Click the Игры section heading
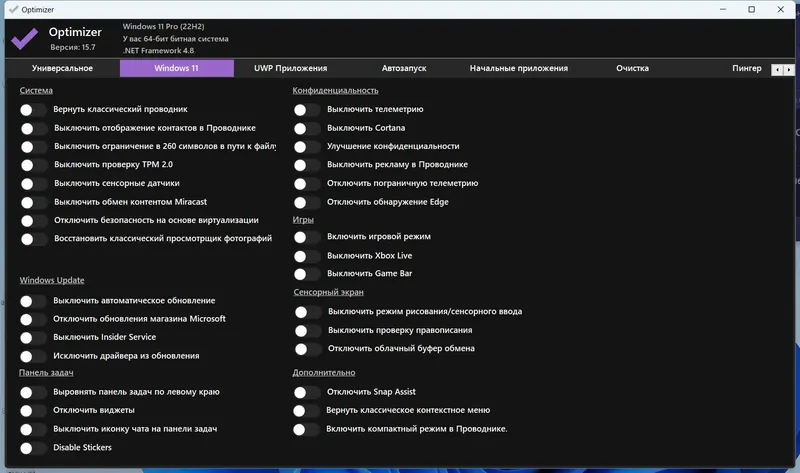This screenshot has width=800, height=473. [303, 220]
